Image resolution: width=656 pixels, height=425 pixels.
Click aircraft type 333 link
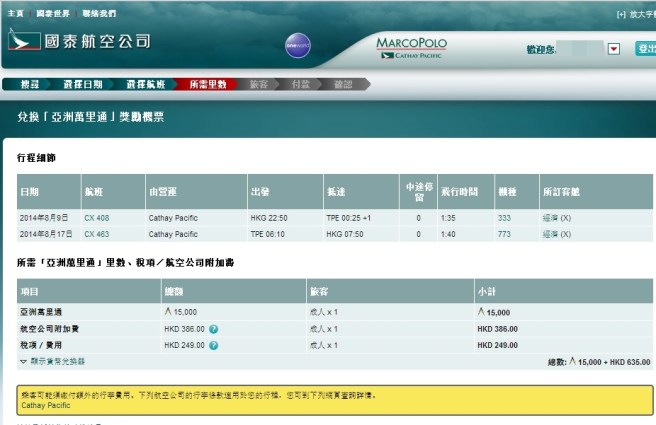click(x=504, y=217)
